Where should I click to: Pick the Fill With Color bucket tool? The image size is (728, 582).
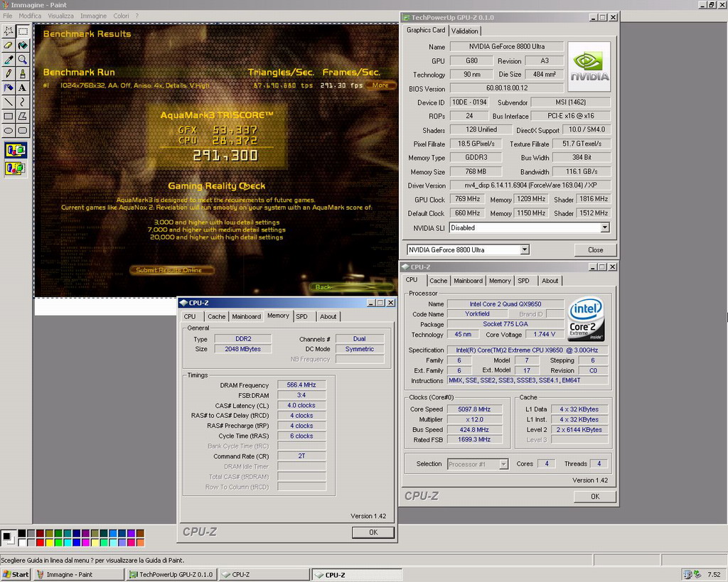pos(22,45)
